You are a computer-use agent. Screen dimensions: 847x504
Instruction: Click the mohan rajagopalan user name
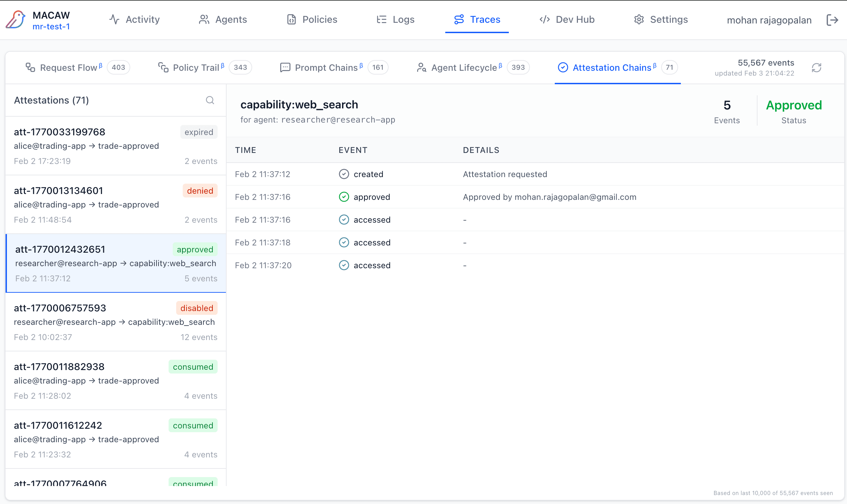[x=769, y=20]
